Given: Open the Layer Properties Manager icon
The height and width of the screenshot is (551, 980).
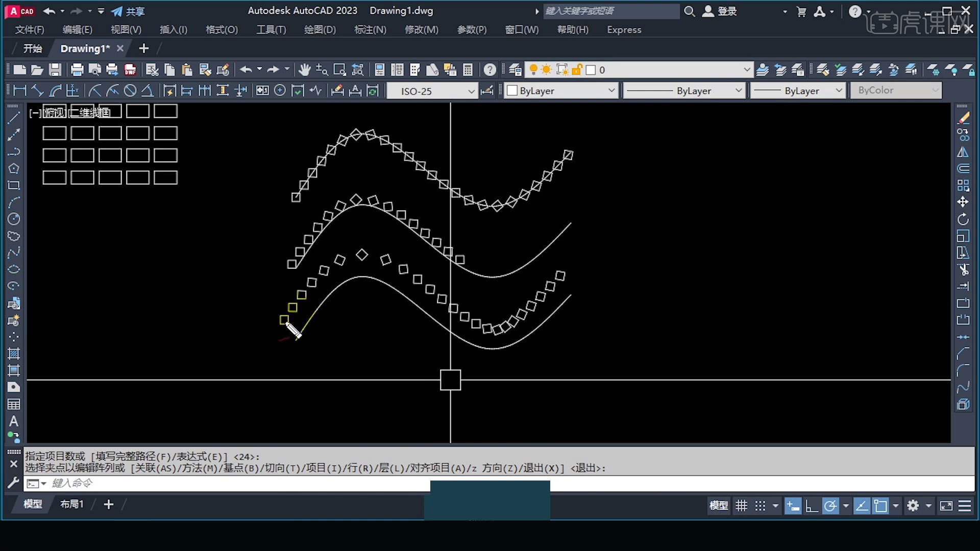Looking at the screenshot, I should [515, 70].
